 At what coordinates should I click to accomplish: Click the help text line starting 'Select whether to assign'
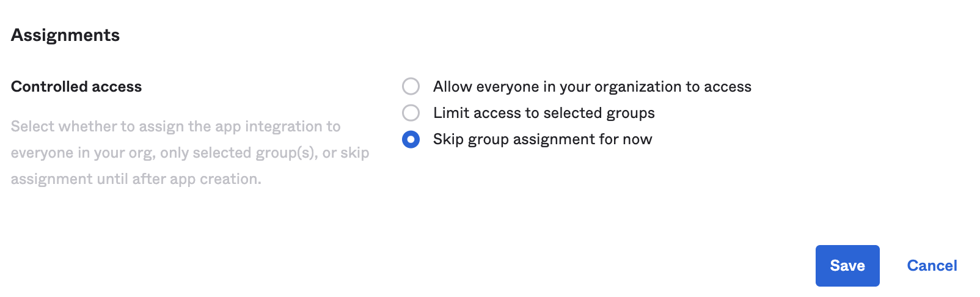(x=175, y=127)
